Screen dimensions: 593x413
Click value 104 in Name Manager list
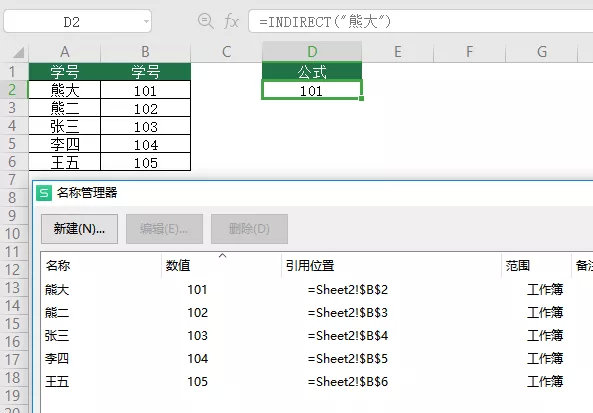coord(197,359)
